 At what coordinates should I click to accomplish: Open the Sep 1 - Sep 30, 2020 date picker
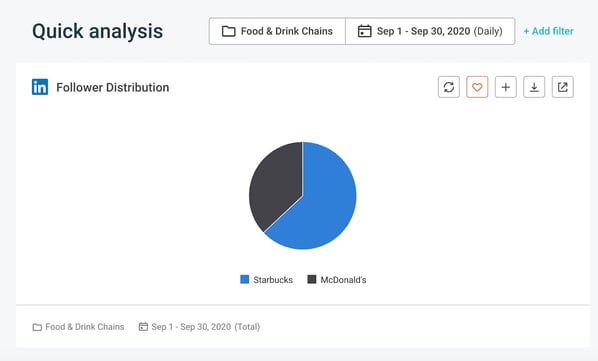pyautogui.click(x=430, y=31)
